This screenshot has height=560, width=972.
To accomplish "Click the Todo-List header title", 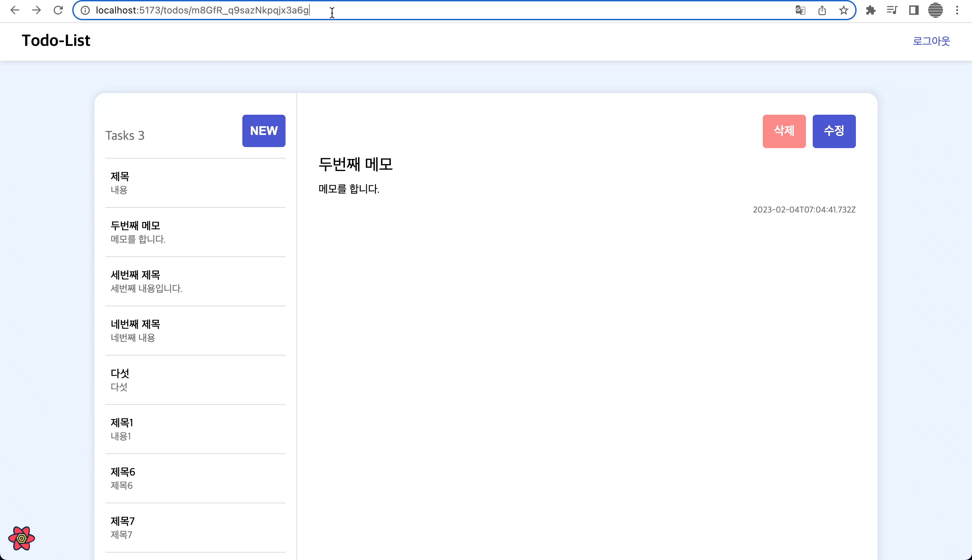I will (56, 40).
